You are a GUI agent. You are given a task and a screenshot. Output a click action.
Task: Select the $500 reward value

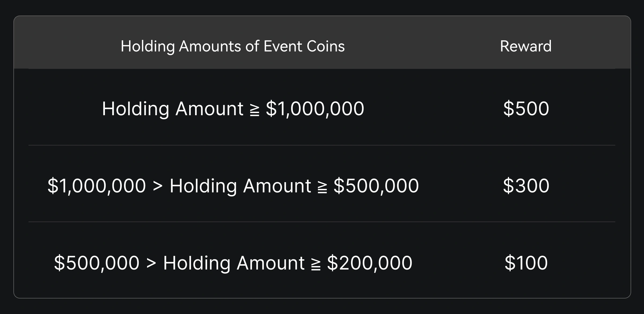point(526,109)
